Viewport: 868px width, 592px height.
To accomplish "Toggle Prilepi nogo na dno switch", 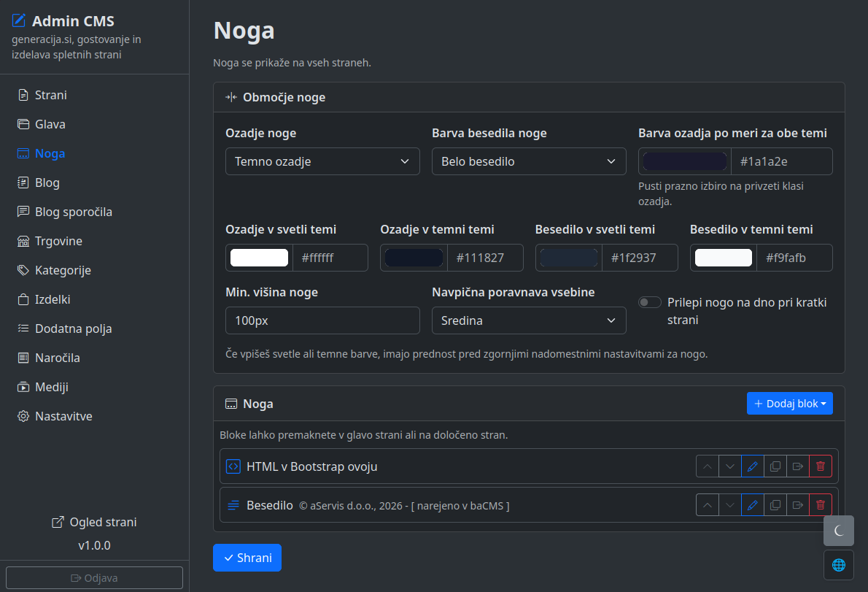I will pyautogui.click(x=650, y=302).
